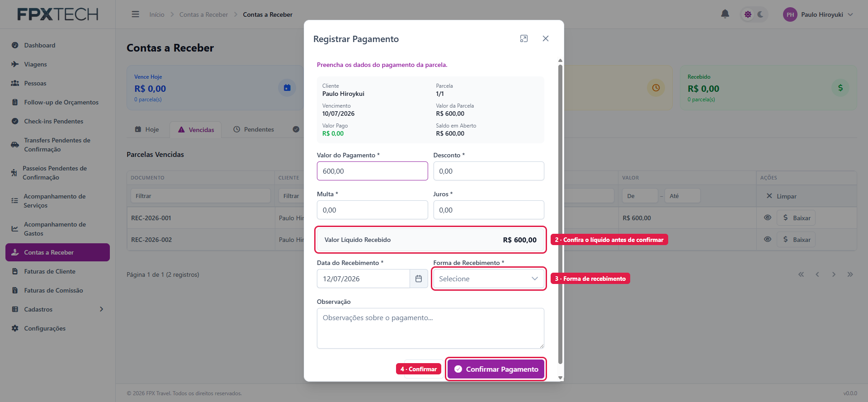The height and width of the screenshot is (402, 868).
Task: Open the PH user avatar
Action: (790, 14)
